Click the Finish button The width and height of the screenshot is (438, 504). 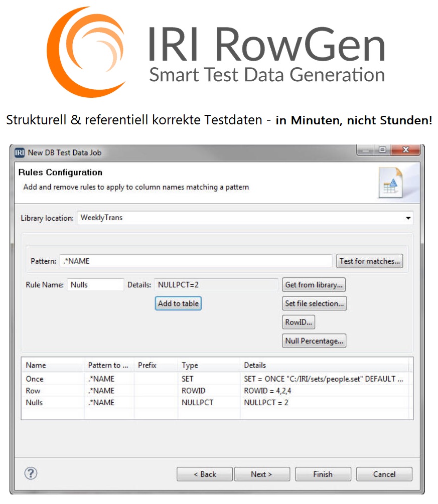coord(323,474)
